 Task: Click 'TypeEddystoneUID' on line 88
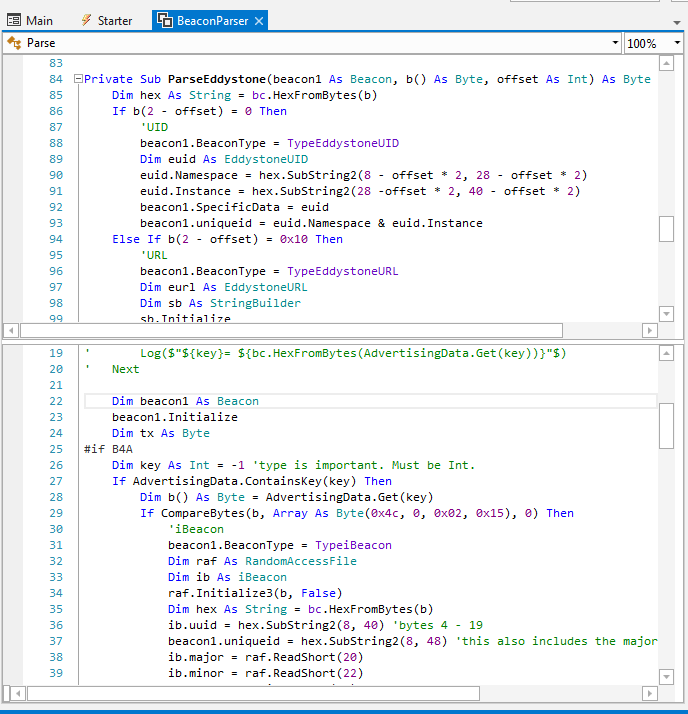tap(343, 143)
